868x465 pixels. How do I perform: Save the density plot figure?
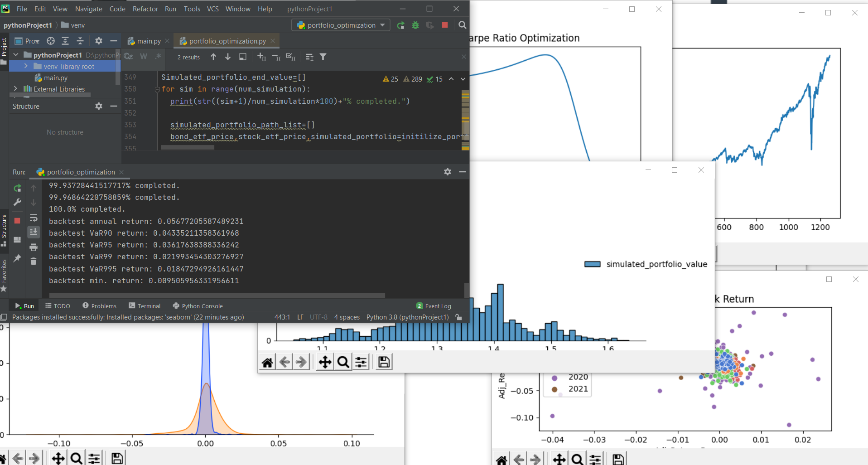point(116,458)
